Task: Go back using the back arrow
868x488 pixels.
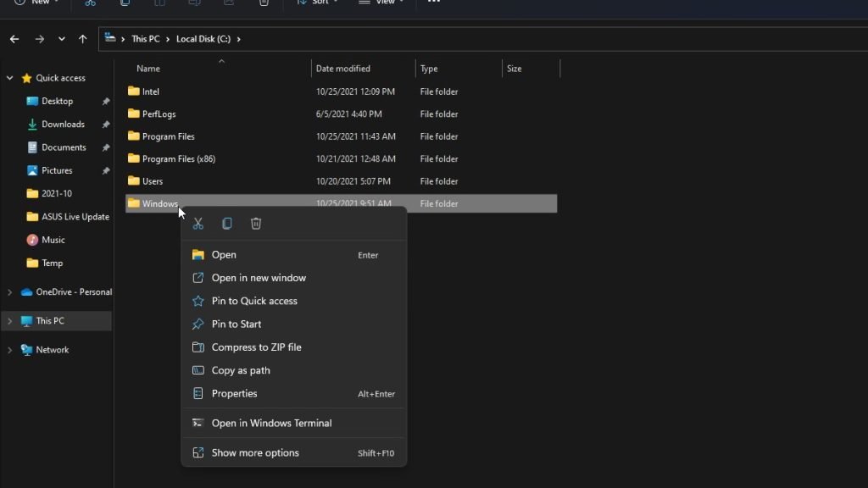Action: tap(14, 39)
